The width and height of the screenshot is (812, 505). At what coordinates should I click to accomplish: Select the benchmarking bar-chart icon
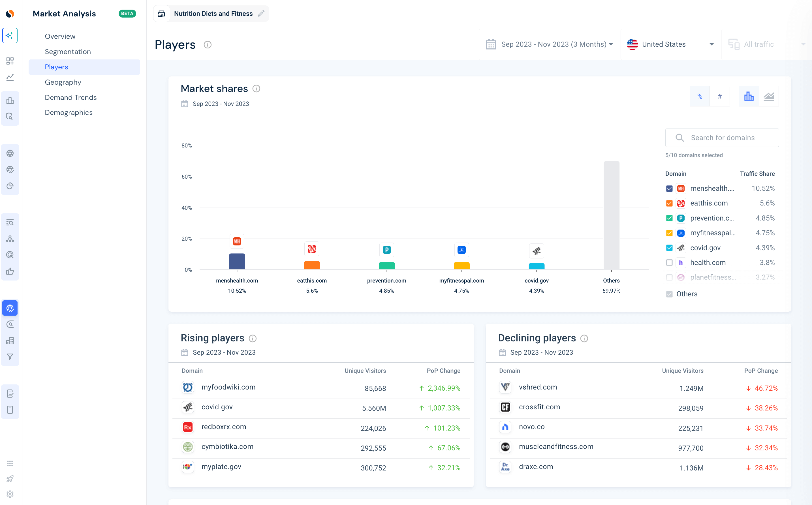pos(10,100)
